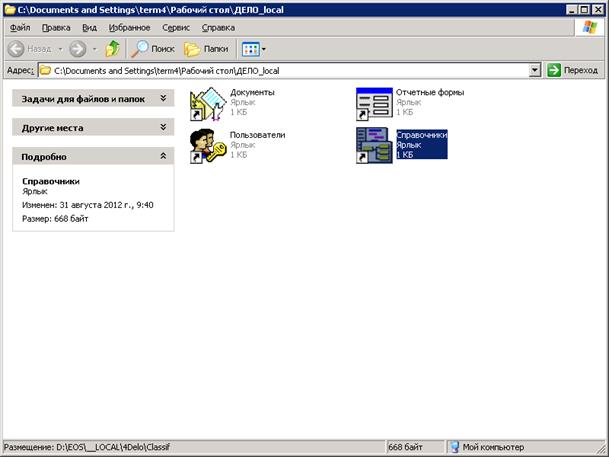Screen dimensions: 609x457
Task: Click the Справочники name in details pane
Action: coord(51,181)
